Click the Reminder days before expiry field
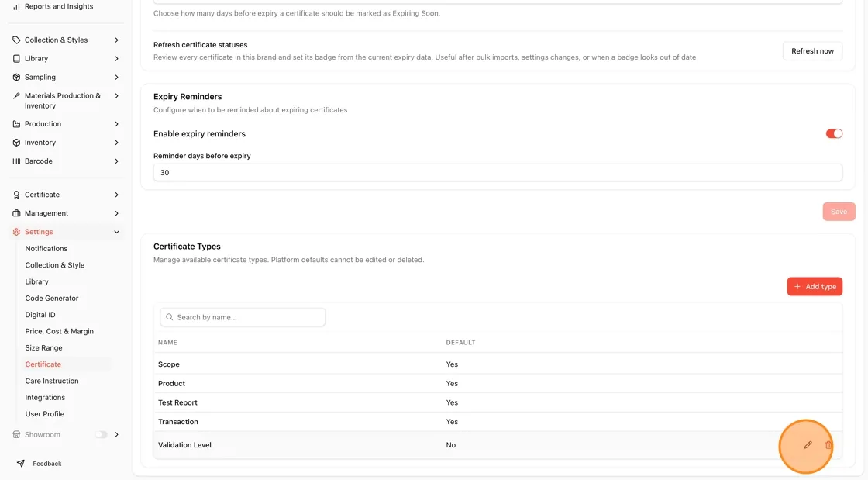 tap(498, 173)
